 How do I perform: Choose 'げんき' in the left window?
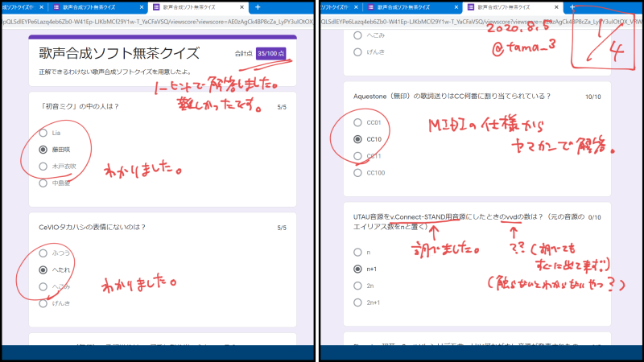click(x=43, y=303)
